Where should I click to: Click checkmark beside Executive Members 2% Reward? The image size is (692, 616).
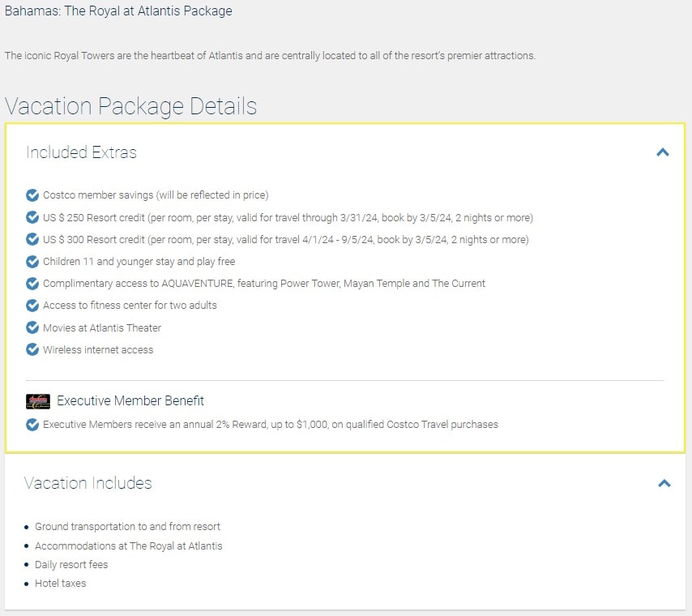32,425
